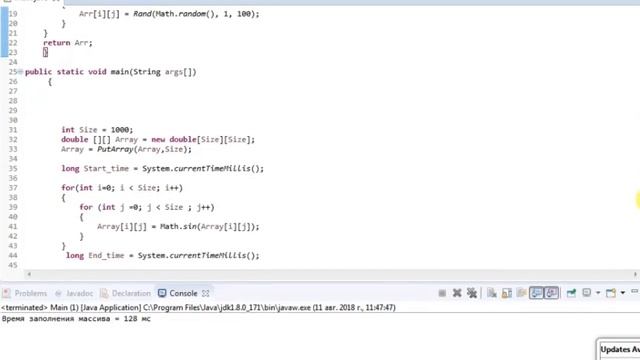Viewport: 640px width, 360px height.
Task: Click the highlighted closing brace on line 23
Action: pos(45,52)
